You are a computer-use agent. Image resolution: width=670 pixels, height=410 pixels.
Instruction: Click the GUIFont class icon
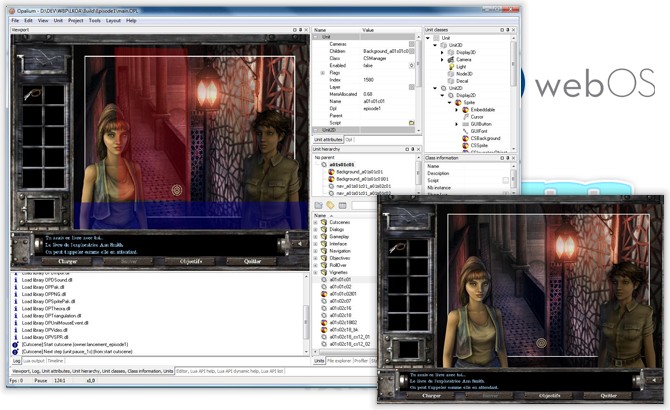(465, 131)
